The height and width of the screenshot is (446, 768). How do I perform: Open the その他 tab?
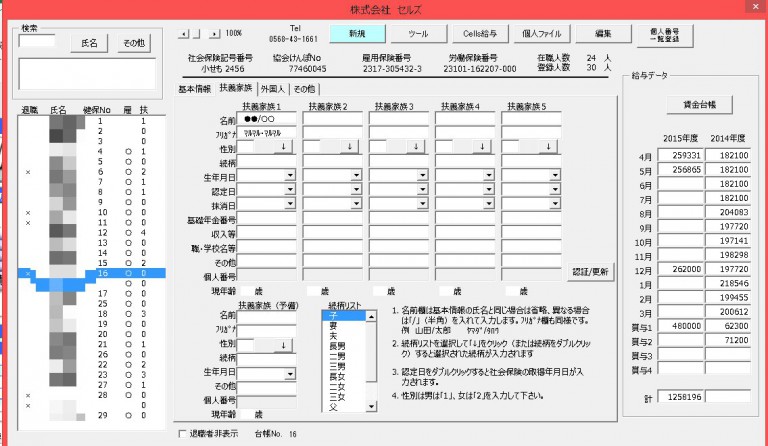[304, 89]
